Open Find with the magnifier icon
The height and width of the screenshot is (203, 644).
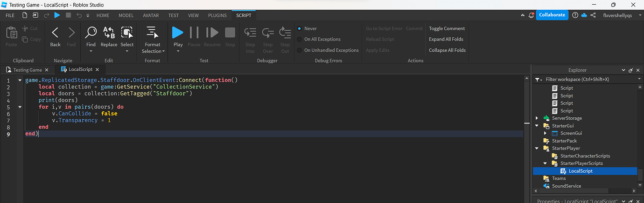[x=91, y=33]
